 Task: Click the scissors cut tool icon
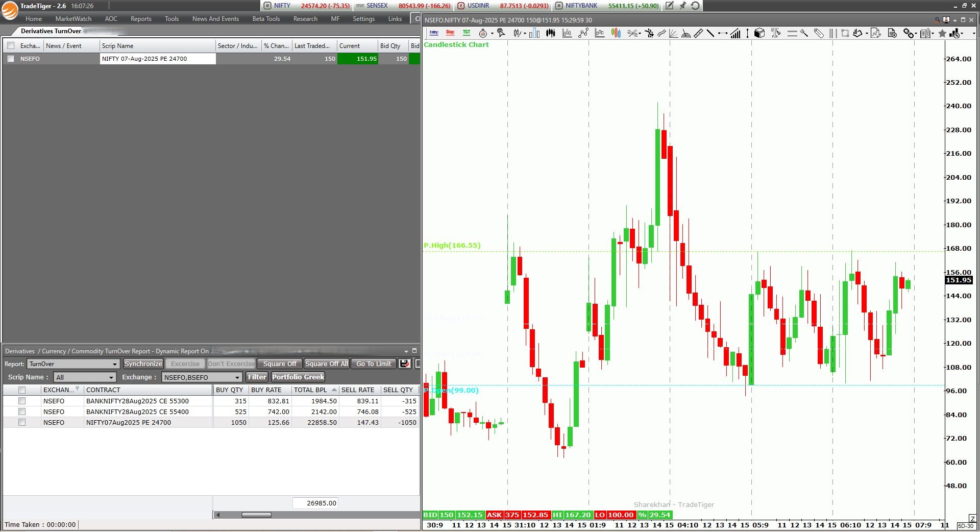[632, 33]
